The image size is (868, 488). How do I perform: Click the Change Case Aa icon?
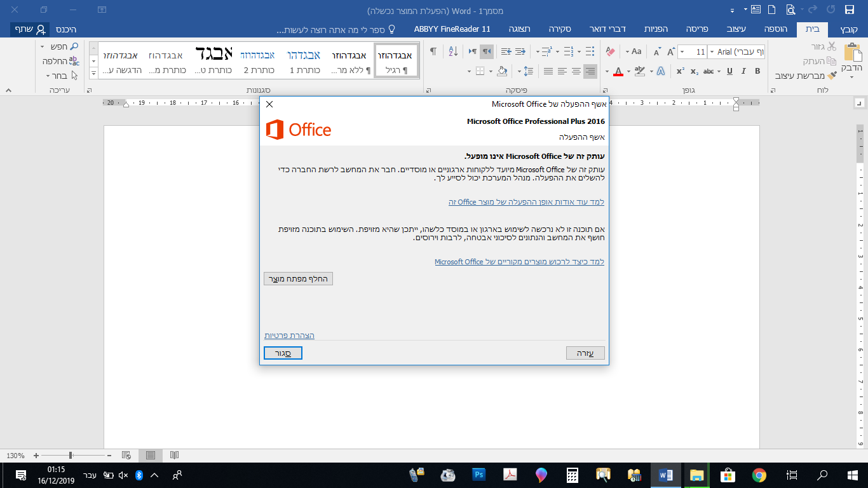(636, 51)
